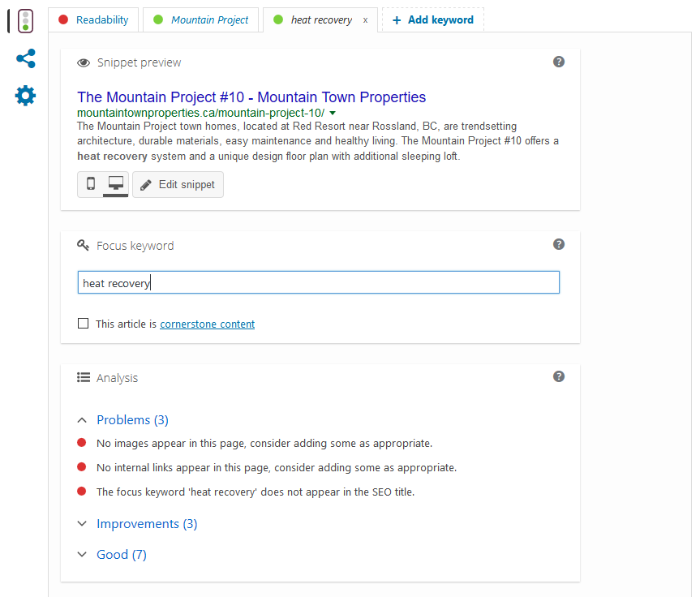Expand the Improvements (3) section

tap(137, 523)
